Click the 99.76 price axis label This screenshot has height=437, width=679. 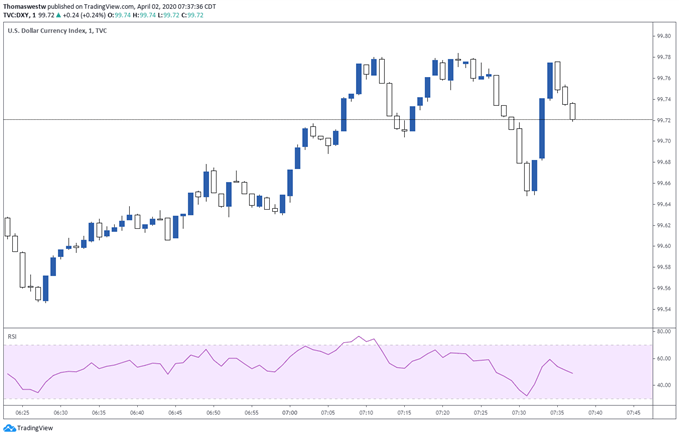click(x=664, y=78)
